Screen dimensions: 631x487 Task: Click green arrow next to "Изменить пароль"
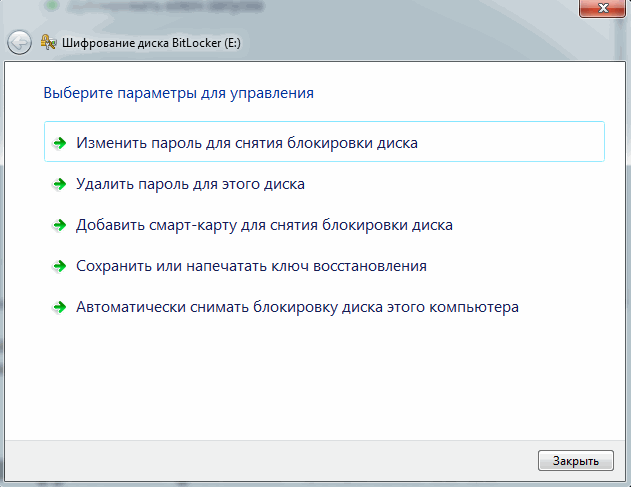click(60, 143)
